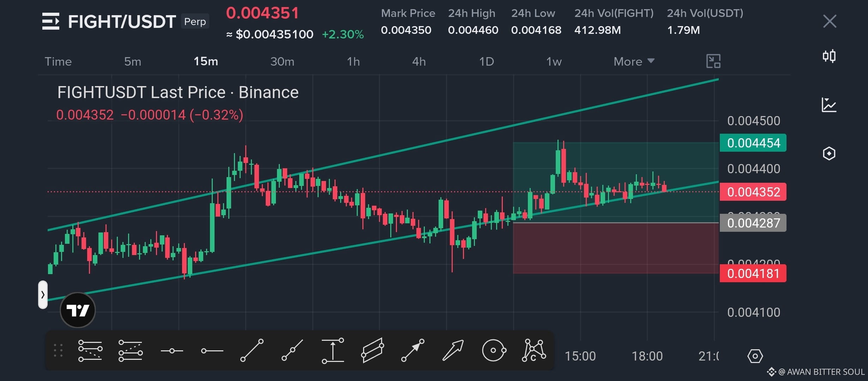Screen dimensions: 868x381
Task: Click the 24h Low value 0.004168
Action: point(536,30)
